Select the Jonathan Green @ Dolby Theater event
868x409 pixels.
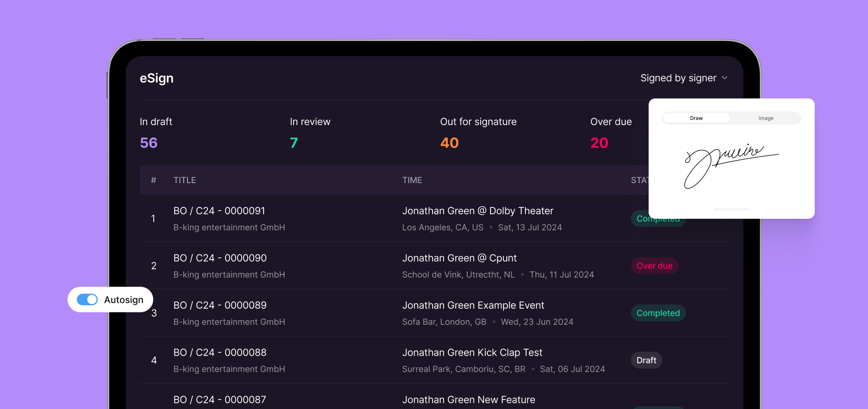[x=477, y=211]
